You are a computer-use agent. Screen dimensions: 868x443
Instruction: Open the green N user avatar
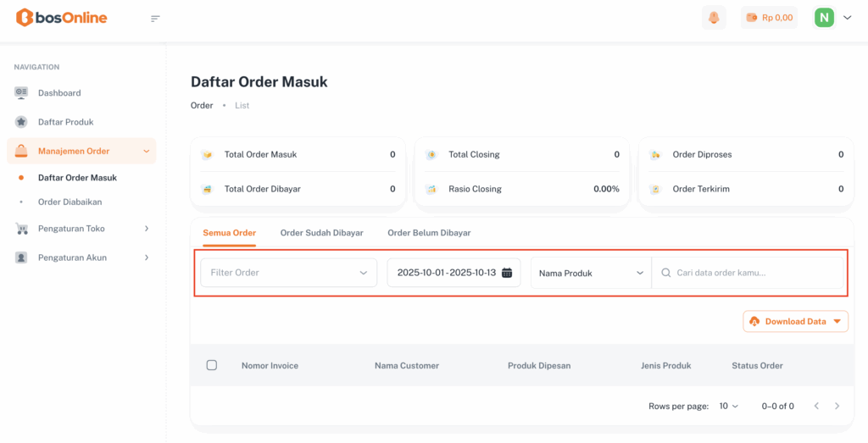coord(824,18)
